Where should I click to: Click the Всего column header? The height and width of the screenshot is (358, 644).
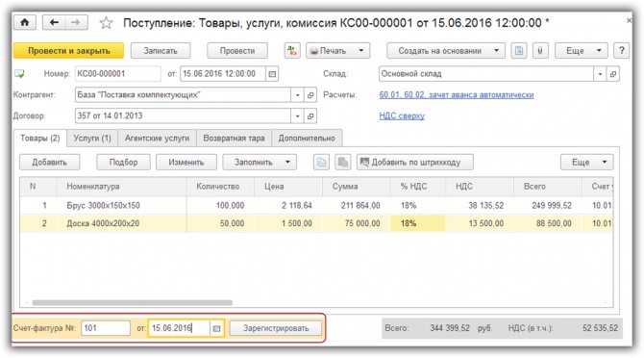548,187
